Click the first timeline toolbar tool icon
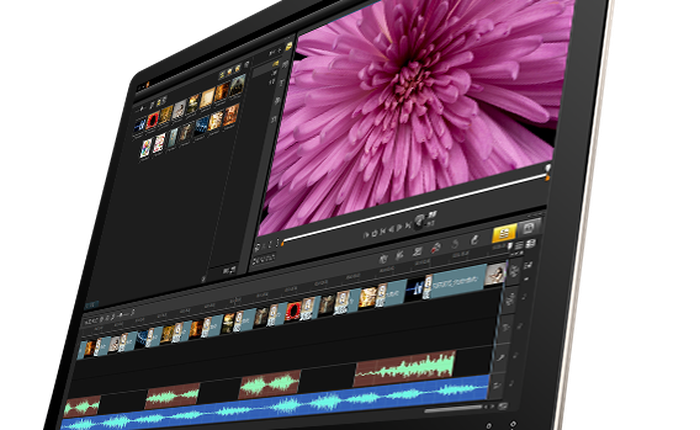The image size is (700, 430). [383, 259]
